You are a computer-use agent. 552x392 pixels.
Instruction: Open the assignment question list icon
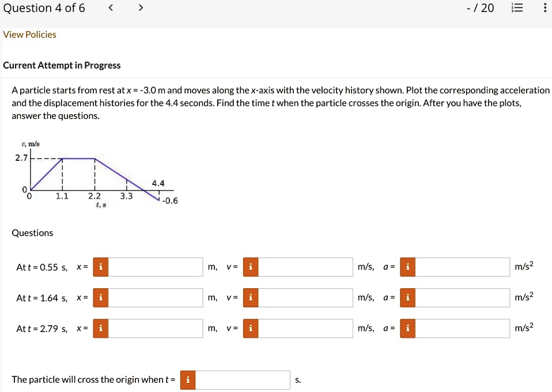pyautogui.click(x=517, y=7)
